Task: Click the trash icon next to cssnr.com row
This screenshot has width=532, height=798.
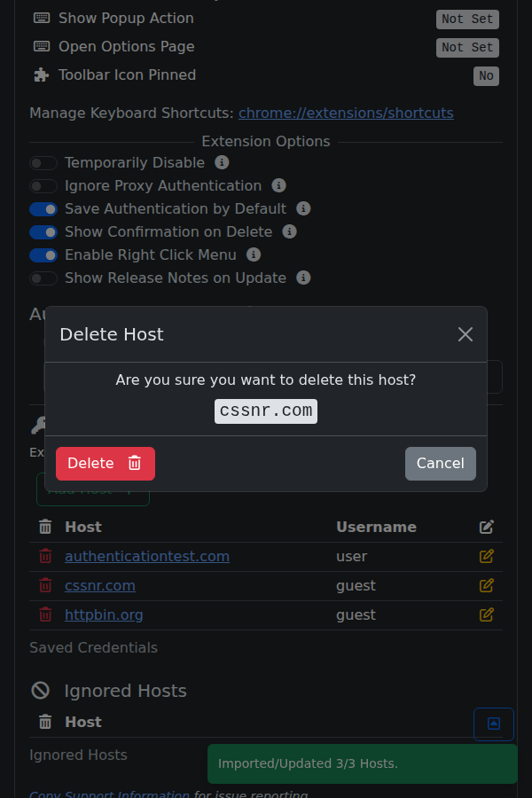Action: click(x=44, y=585)
